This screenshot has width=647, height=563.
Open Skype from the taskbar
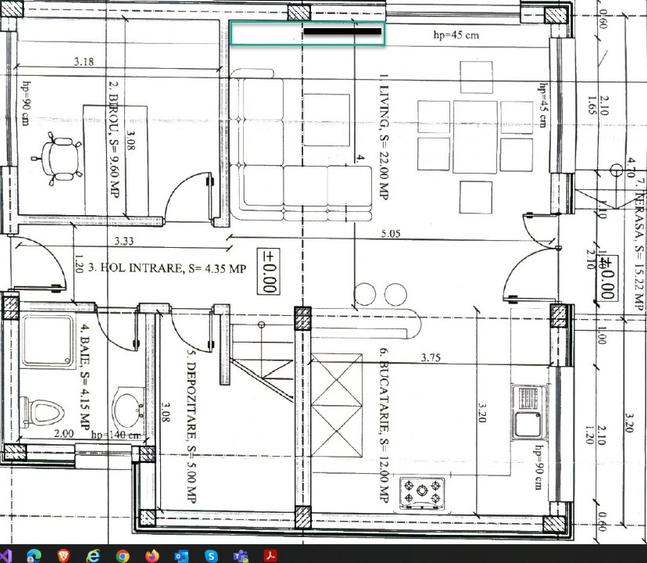[x=211, y=555]
